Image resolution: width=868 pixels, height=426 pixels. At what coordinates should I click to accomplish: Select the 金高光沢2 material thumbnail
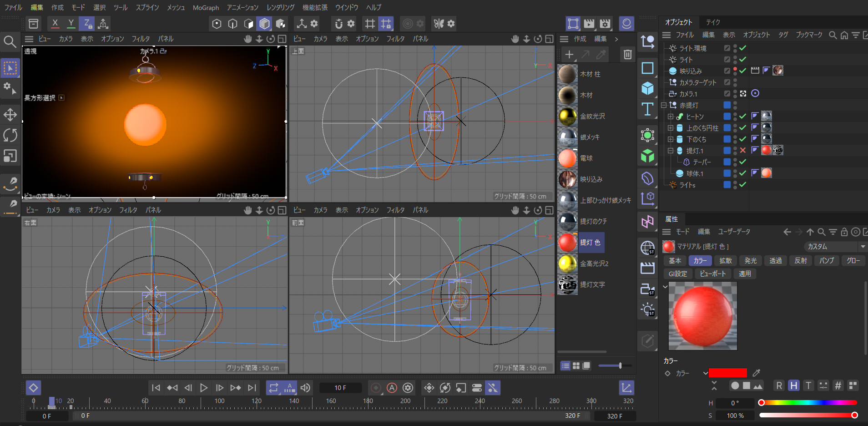pyautogui.click(x=567, y=264)
